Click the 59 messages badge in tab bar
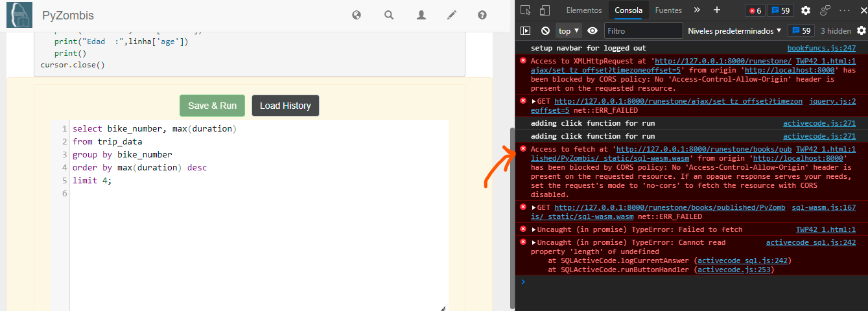868x311 pixels. [x=780, y=10]
